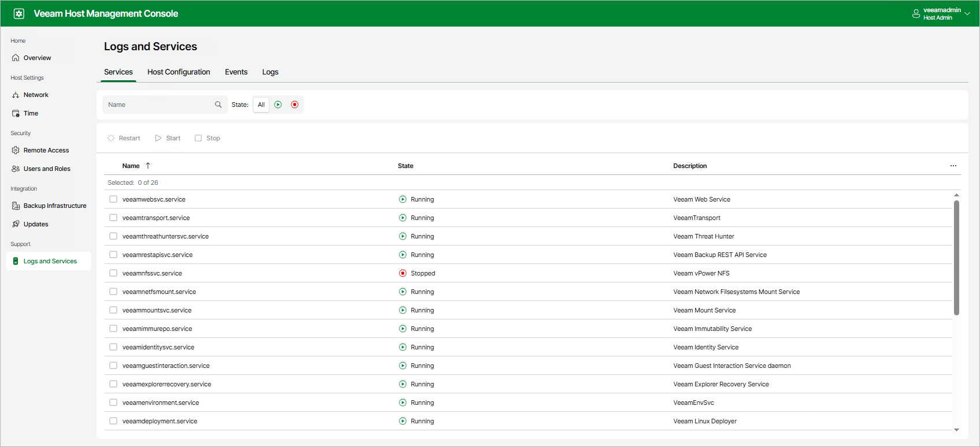Click the Stopped status icon for veeamnfssvc

click(x=403, y=273)
